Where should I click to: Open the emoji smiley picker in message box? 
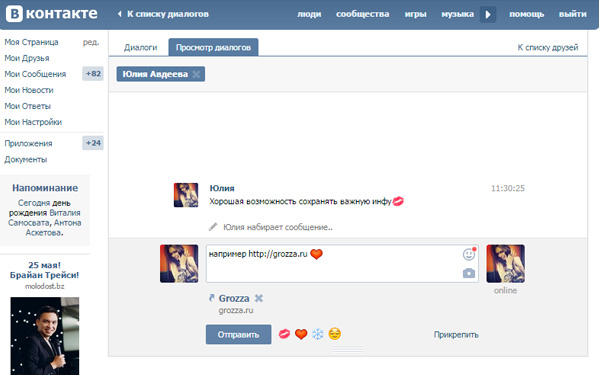469,254
